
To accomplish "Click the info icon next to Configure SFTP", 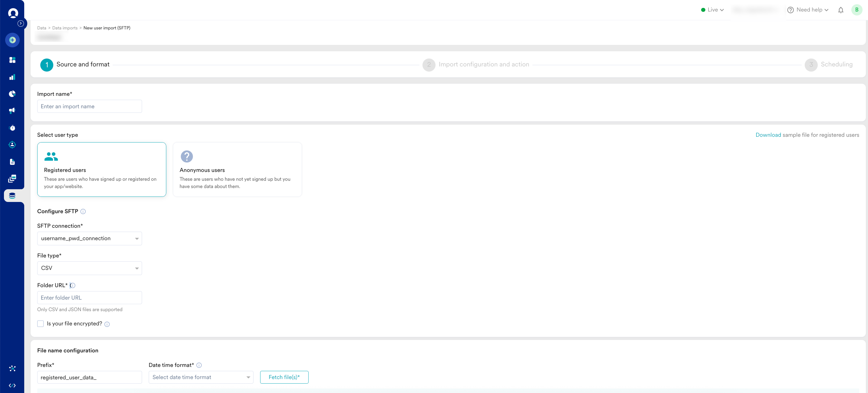I will coord(83,212).
